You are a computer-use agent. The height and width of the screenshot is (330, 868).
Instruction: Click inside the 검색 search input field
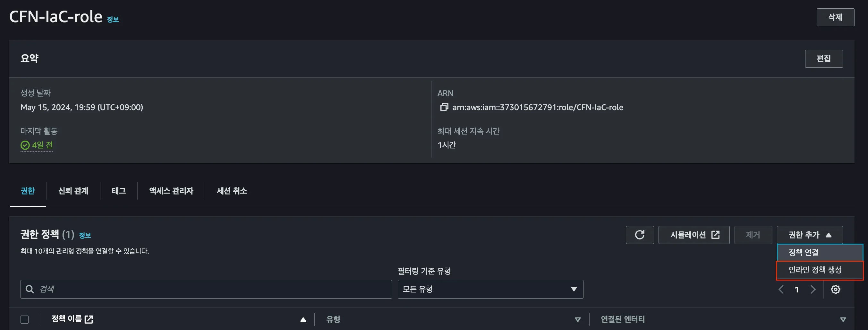pos(202,289)
